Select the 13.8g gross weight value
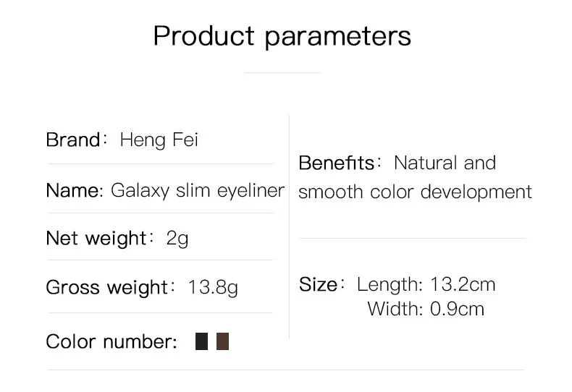The image size is (572, 392). click(213, 288)
